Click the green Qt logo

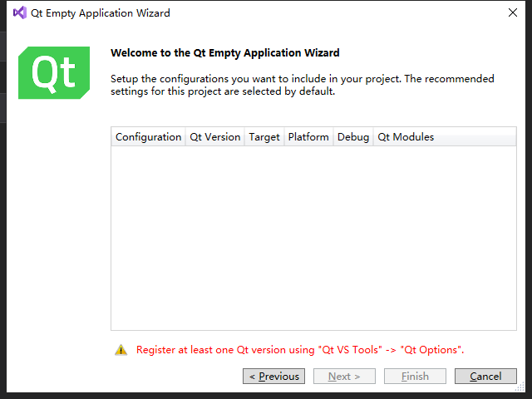(54, 72)
